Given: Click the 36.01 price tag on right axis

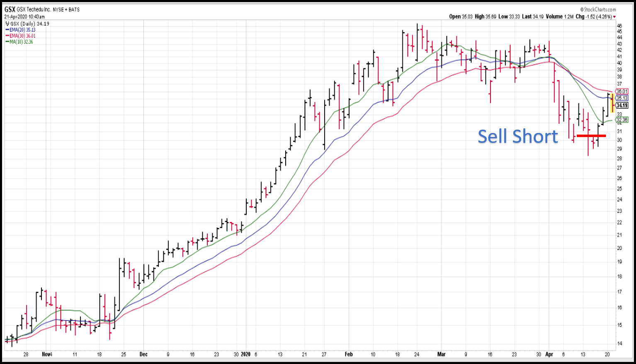Looking at the screenshot, I should [622, 92].
